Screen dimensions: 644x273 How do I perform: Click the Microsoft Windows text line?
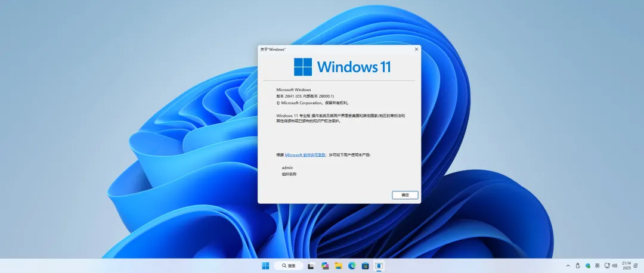(x=293, y=89)
